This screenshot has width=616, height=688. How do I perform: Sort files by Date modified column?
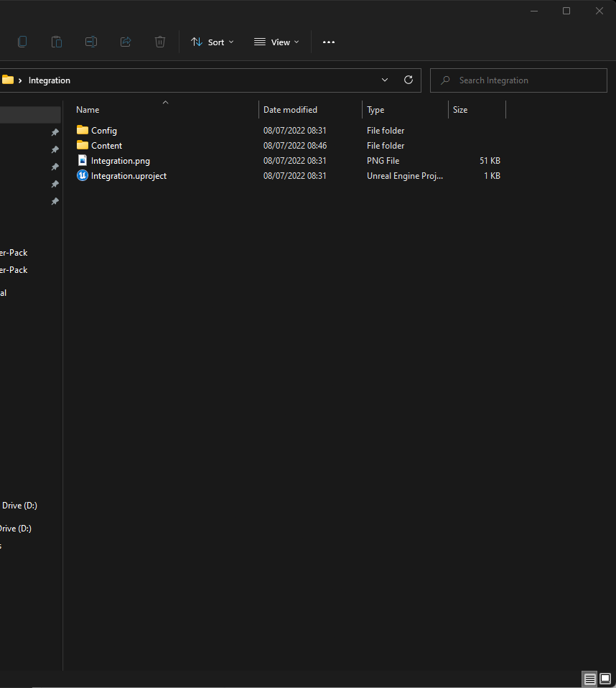point(290,110)
